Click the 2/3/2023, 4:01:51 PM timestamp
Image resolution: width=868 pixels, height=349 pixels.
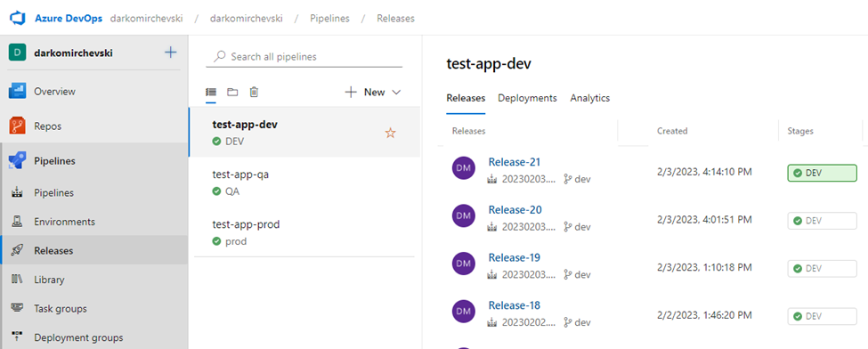704,219
